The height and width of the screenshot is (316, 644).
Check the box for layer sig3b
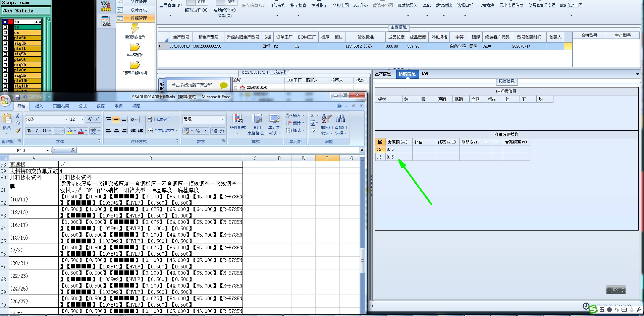coord(5,43)
